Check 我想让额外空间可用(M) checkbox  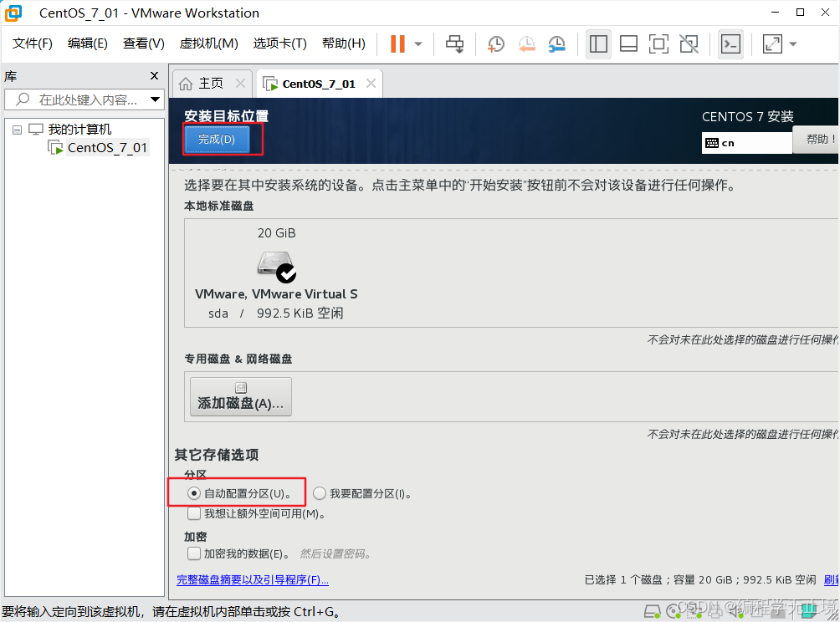[194, 513]
